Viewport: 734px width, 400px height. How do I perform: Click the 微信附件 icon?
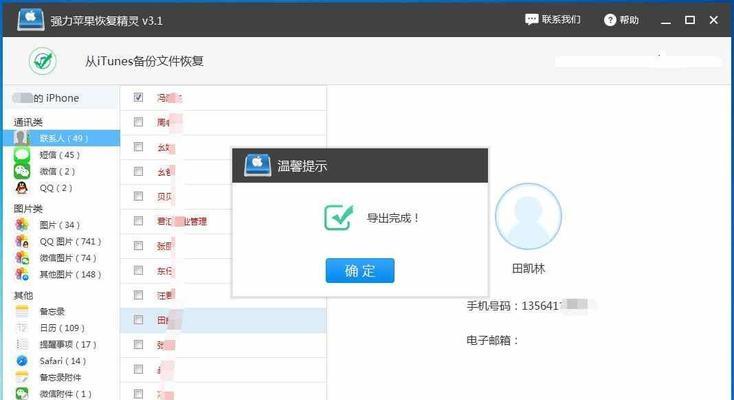click(22, 393)
